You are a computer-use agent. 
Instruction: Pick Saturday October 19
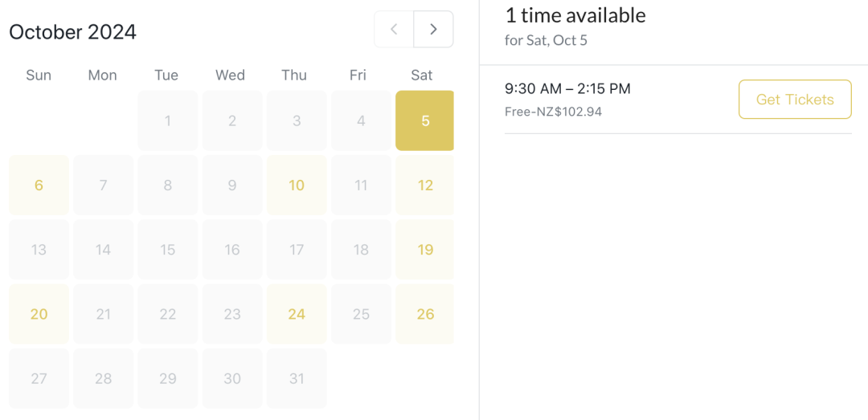pos(424,250)
